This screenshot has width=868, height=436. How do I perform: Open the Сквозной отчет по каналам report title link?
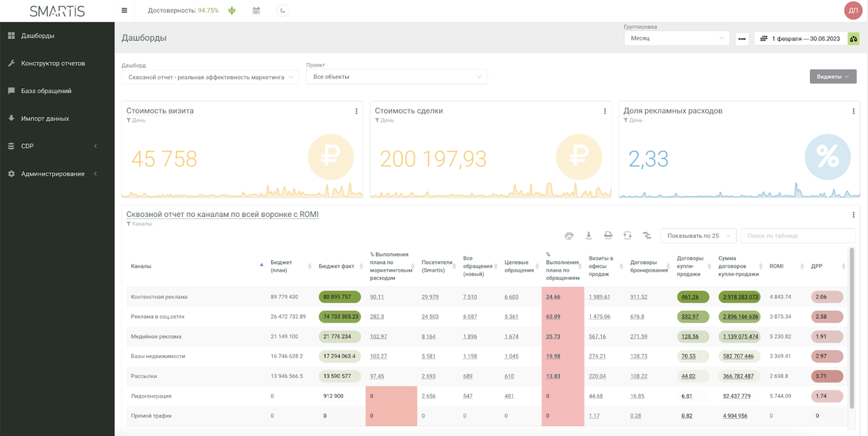[222, 215]
